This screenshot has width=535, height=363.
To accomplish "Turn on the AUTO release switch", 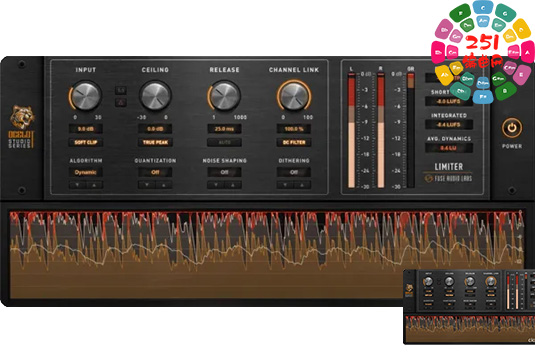I will pos(225,142).
